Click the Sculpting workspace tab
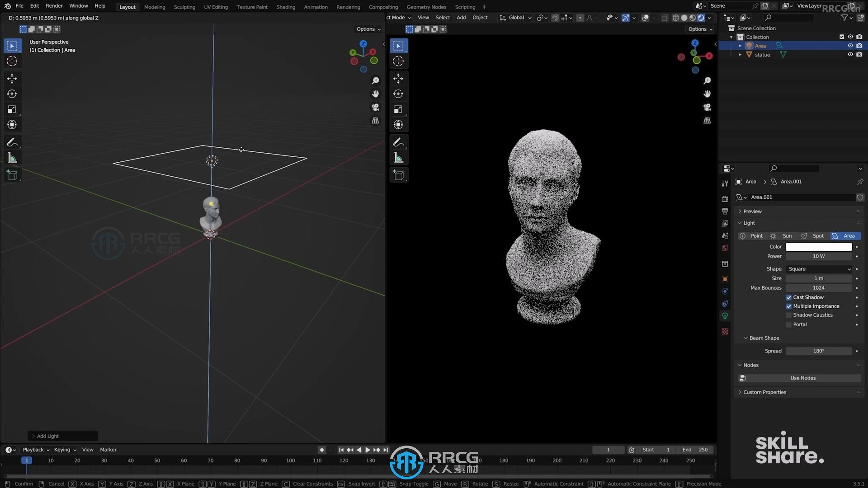The width and height of the screenshot is (868, 488). coord(184,7)
